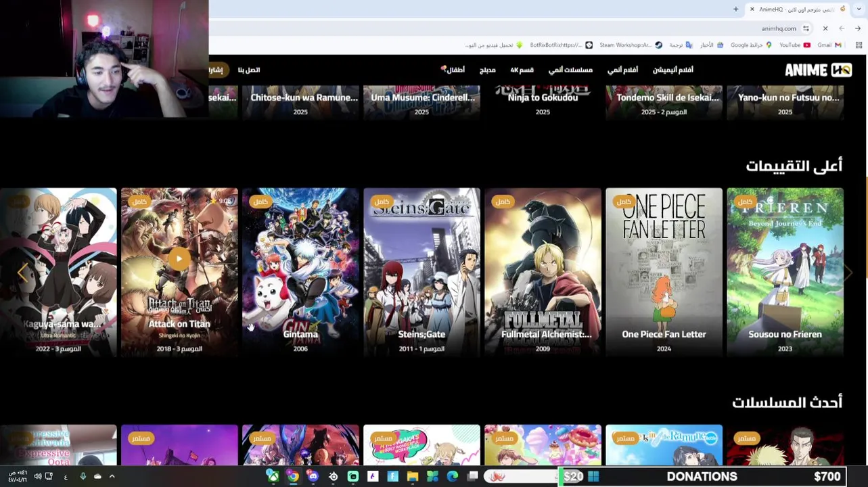
Task: Open the Fullmetal Alchemist poster
Action: 543,272
